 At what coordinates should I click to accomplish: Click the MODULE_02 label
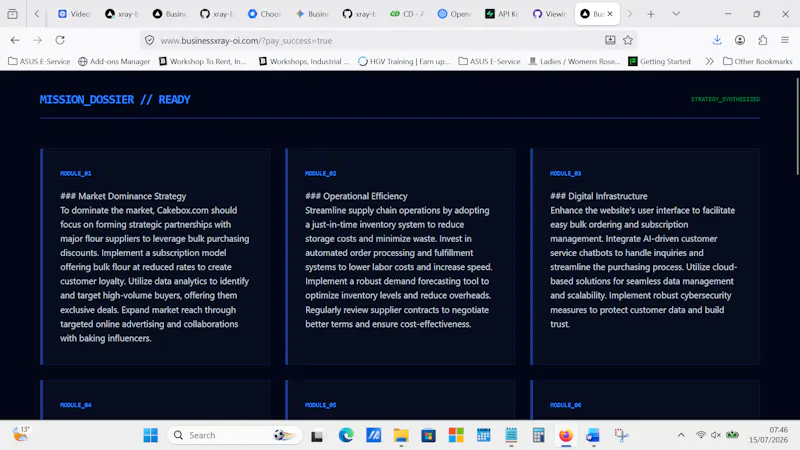320,173
